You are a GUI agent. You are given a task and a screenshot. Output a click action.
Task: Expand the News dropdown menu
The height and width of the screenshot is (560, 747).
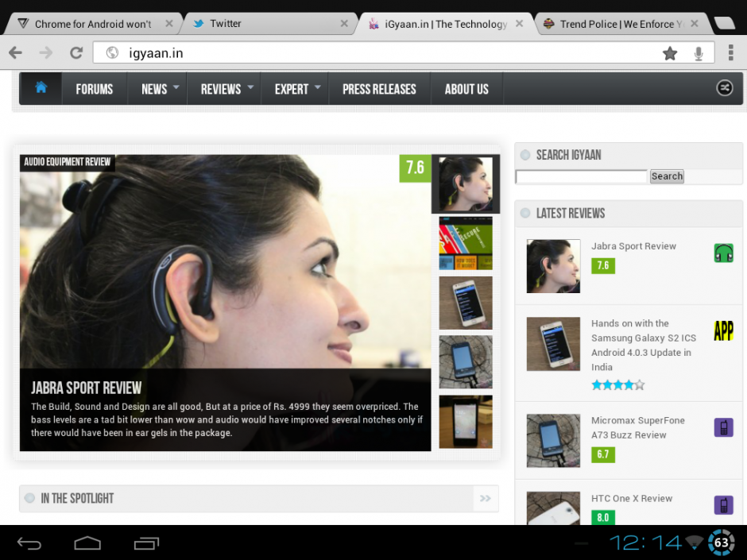tap(160, 89)
